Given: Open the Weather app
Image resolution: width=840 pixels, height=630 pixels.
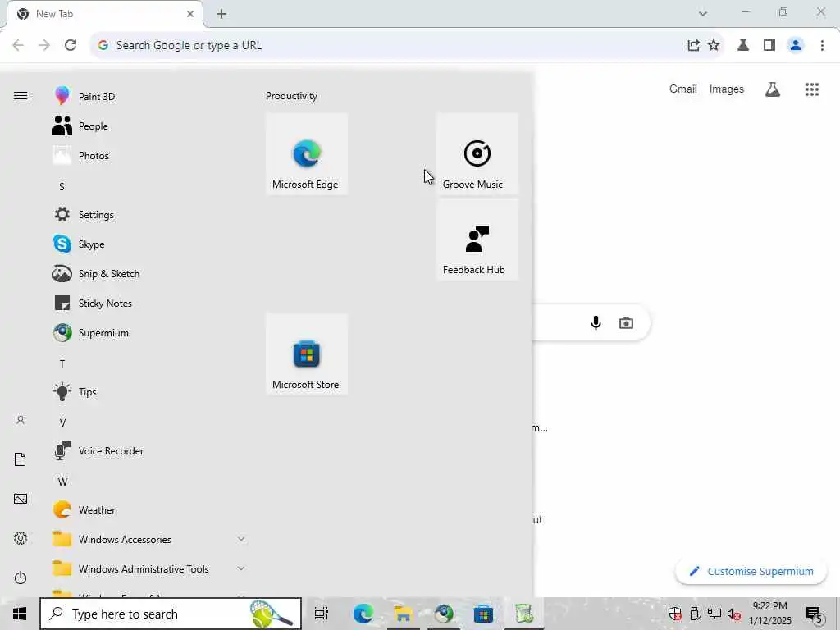Looking at the screenshot, I should pyautogui.click(x=150, y=510).
